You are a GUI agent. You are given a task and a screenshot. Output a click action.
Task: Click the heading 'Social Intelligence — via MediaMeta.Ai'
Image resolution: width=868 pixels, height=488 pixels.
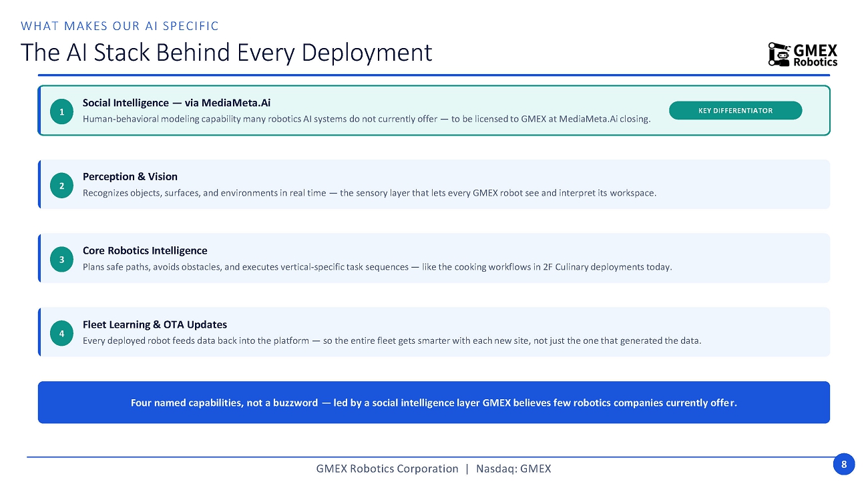point(176,103)
